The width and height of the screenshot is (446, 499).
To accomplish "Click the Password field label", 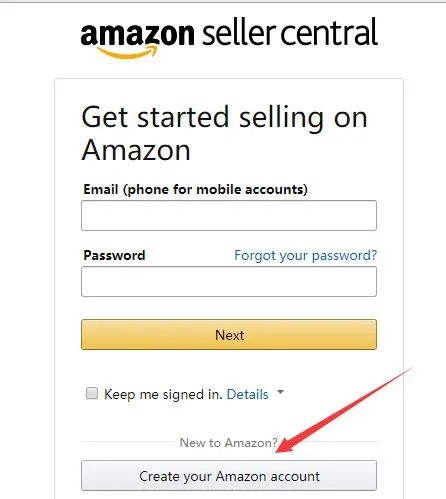I will tap(114, 255).
